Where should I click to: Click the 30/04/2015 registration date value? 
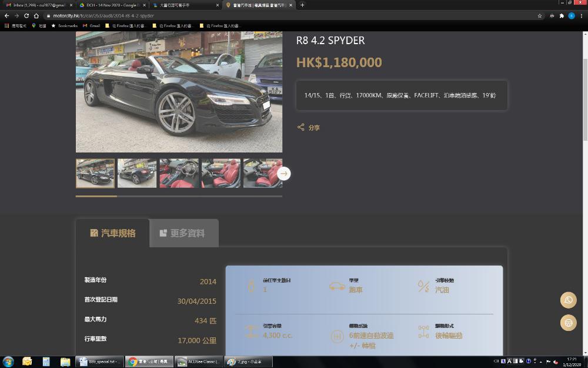click(196, 301)
